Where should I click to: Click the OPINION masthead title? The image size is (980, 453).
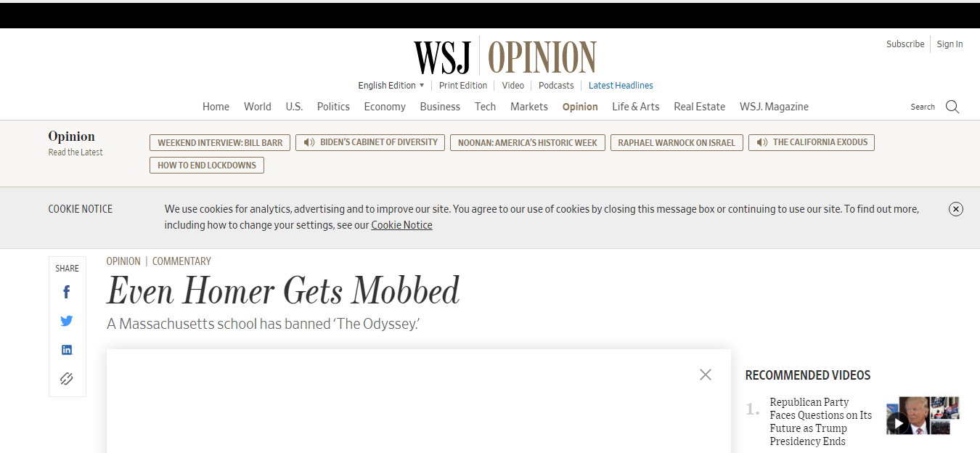[x=542, y=57]
